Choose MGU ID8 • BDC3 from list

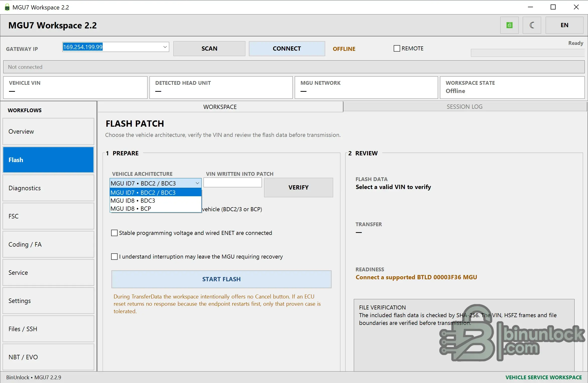[155, 200]
